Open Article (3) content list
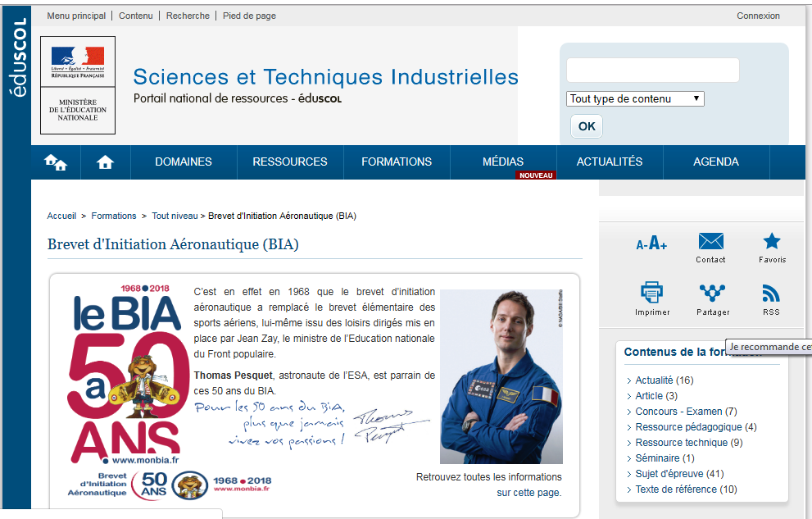The image size is (812, 519). pyautogui.click(x=656, y=396)
